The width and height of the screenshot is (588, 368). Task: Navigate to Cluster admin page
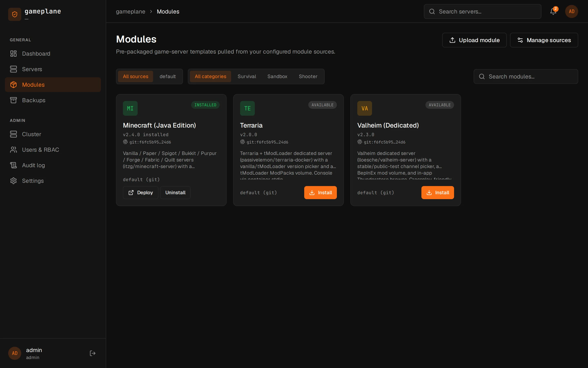pyautogui.click(x=53, y=134)
